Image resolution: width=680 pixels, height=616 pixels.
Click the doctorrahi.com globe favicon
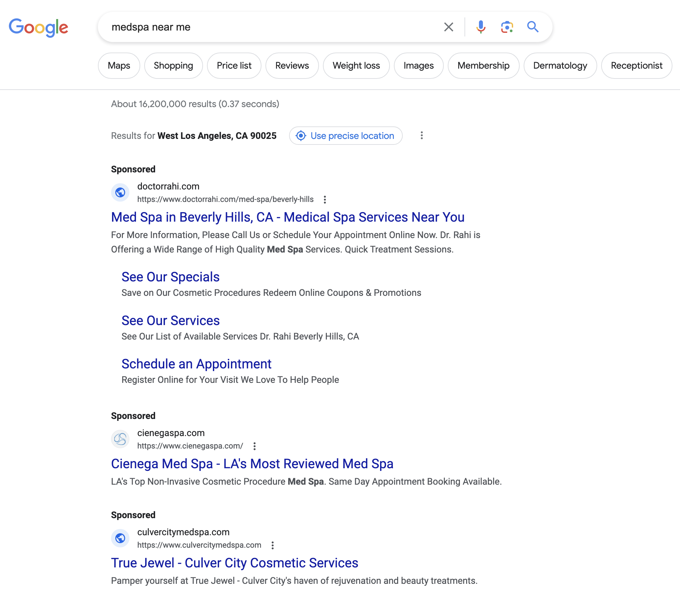(x=121, y=192)
